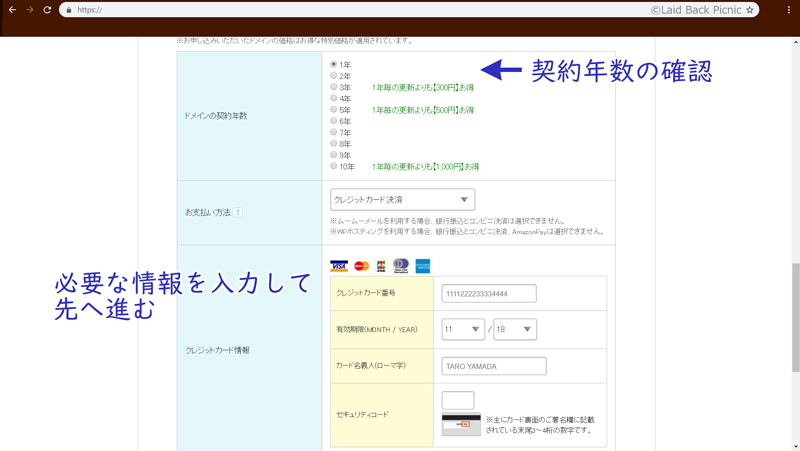
Task: Select the 9年 contract radio button
Action: click(x=333, y=155)
